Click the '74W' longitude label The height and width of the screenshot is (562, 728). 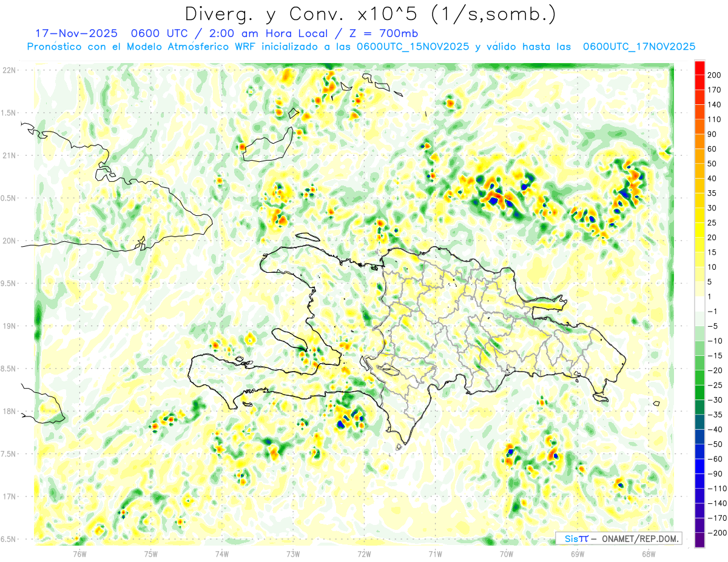click(x=222, y=554)
